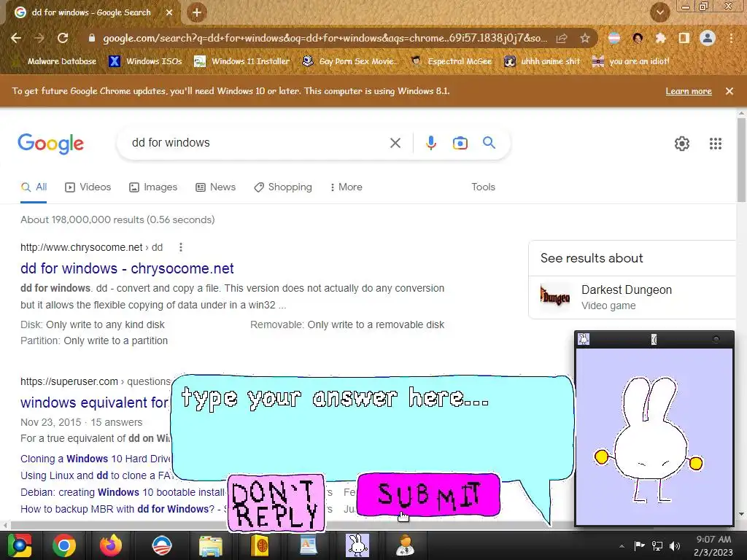
Task: Switch to the Images tab
Action: click(153, 187)
